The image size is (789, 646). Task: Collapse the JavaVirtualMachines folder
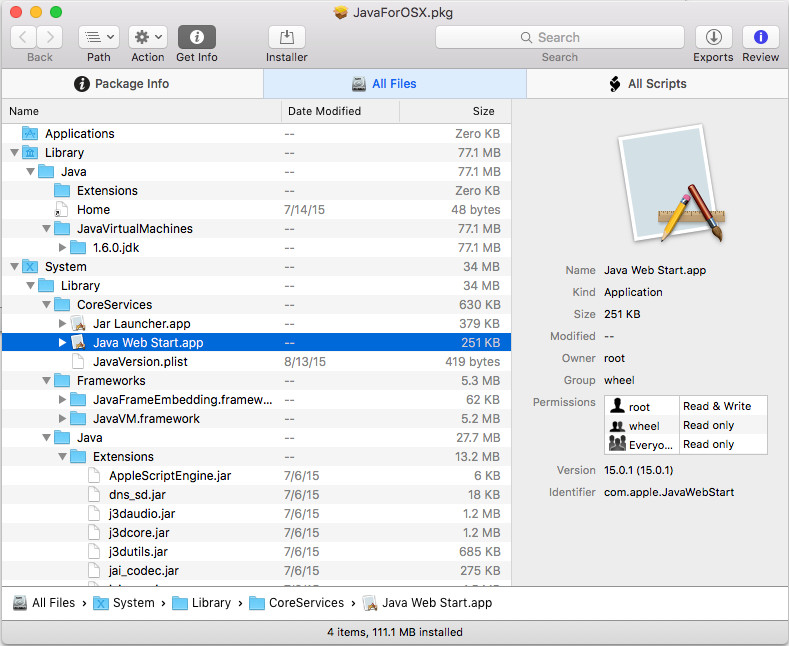[x=46, y=229]
